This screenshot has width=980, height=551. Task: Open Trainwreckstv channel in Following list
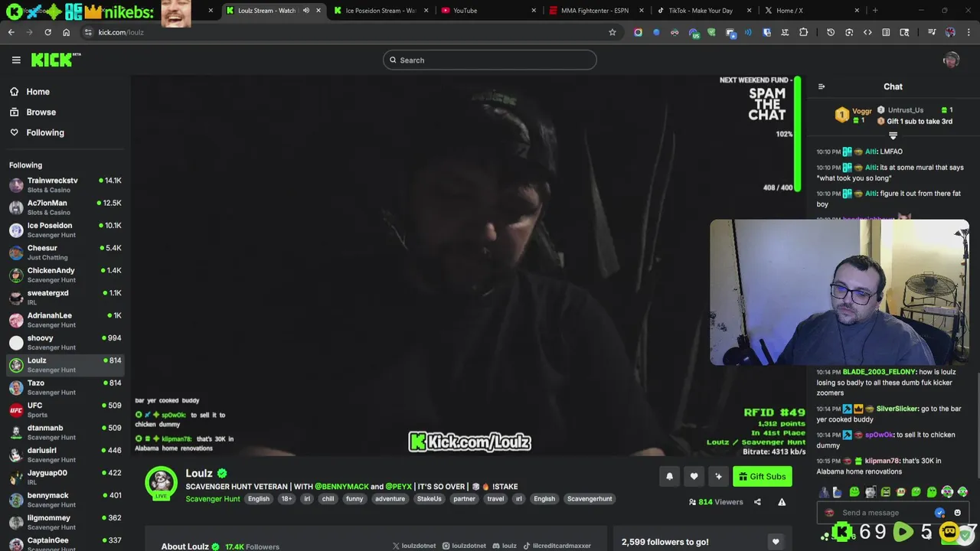65,185
